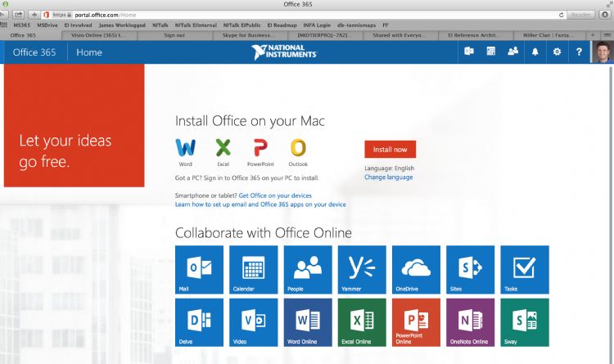Image resolution: width=614 pixels, height=364 pixels.
Task: Switch to the Sign out browser tab
Action: click(x=174, y=35)
